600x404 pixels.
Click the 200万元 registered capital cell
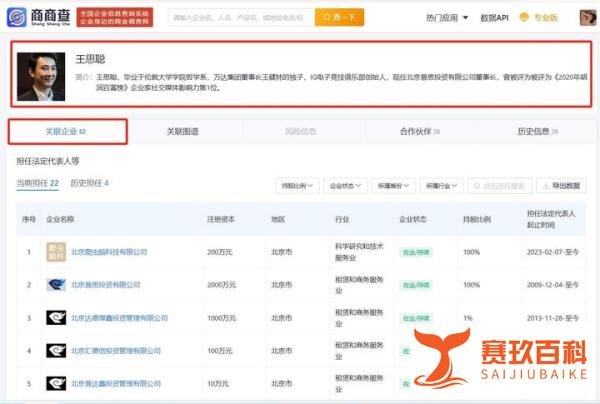coord(220,252)
